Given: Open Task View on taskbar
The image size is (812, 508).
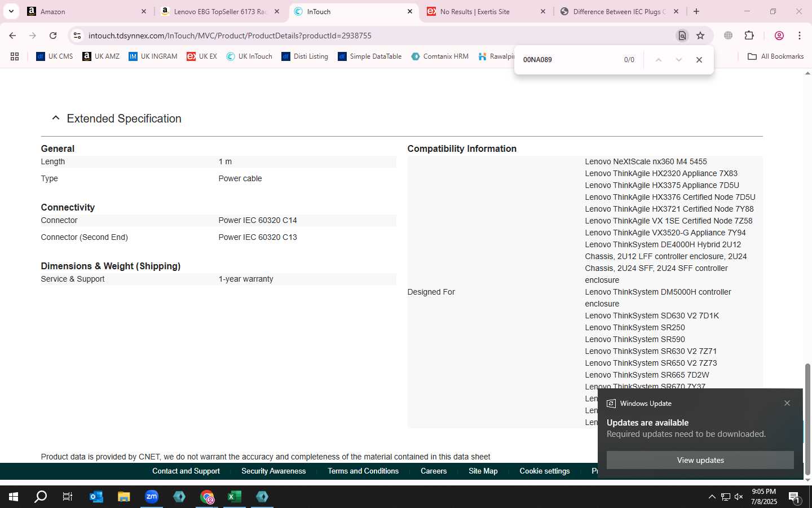Looking at the screenshot, I should [x=68, y=497].
